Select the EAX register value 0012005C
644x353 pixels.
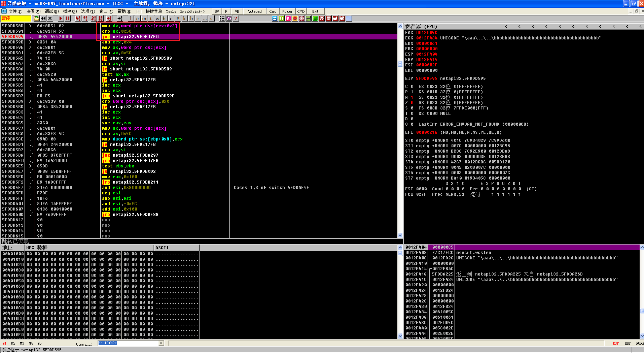[427, 33]
